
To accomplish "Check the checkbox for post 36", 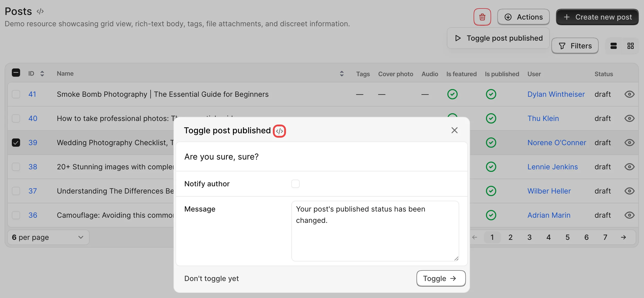I will [x=16, y=215].
